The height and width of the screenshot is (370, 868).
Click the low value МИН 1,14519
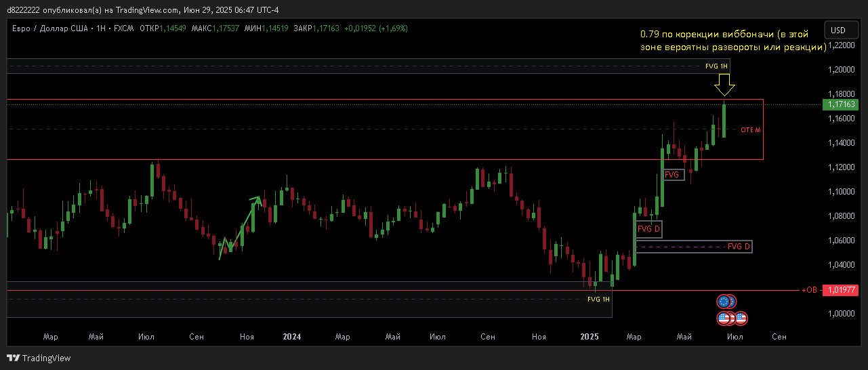click(x=266, y=28)
